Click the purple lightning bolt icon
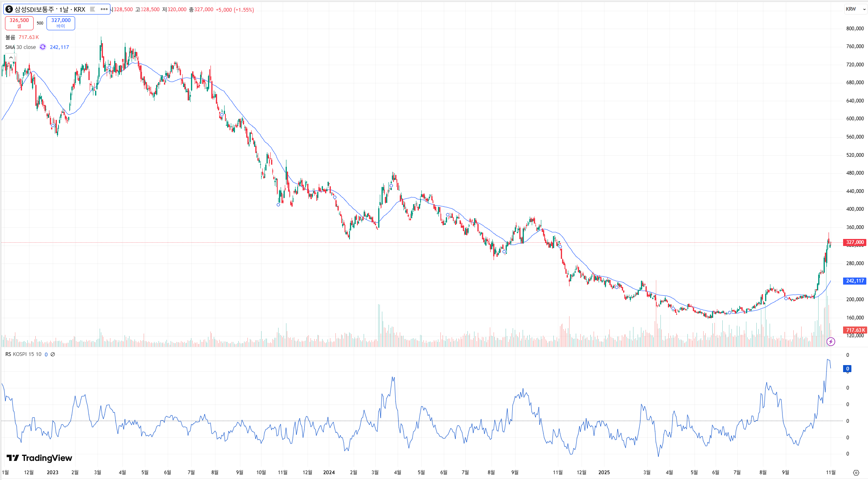 (831, 342)
